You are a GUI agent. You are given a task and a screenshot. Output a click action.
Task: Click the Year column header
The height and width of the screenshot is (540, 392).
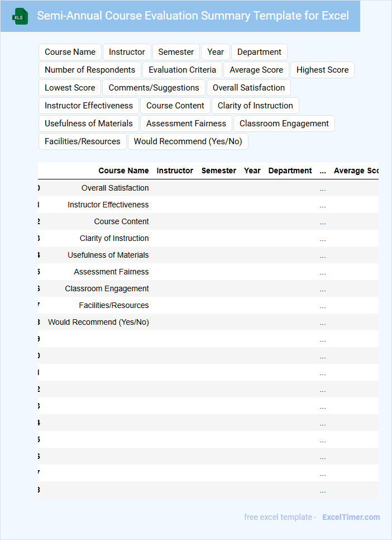click(252, 171)
